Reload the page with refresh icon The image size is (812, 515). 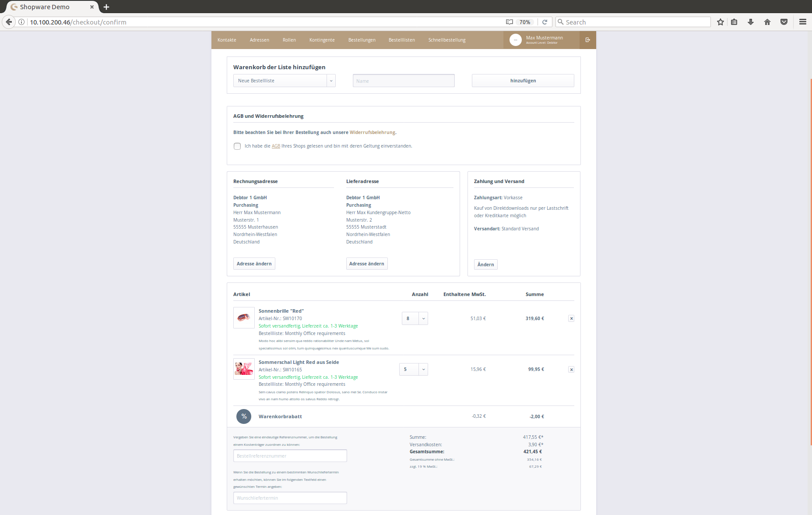coord(545,22)
